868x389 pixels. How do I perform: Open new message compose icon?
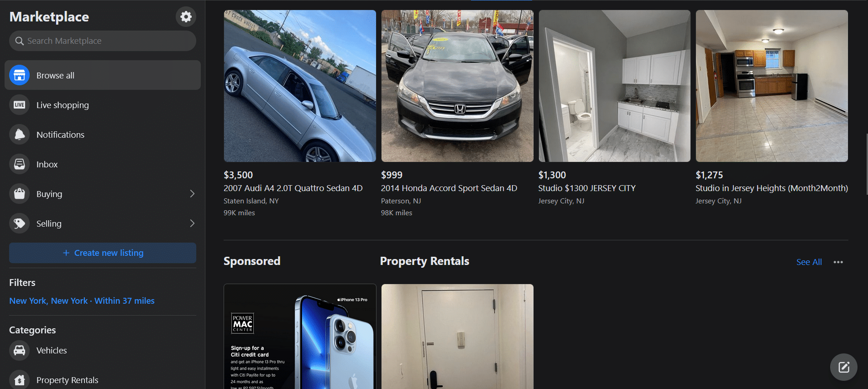843,367
